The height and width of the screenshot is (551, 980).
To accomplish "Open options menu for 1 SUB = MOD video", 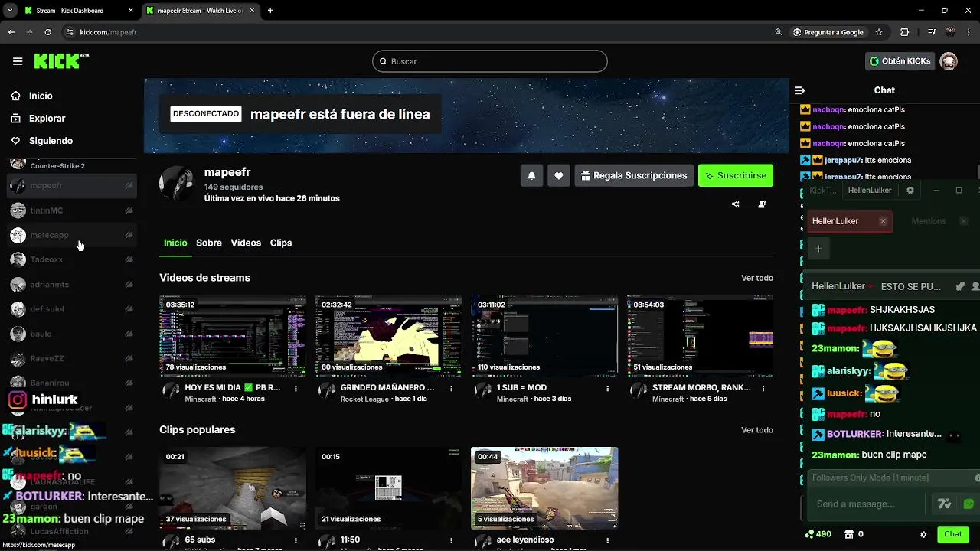I will (x=608, y=389).
